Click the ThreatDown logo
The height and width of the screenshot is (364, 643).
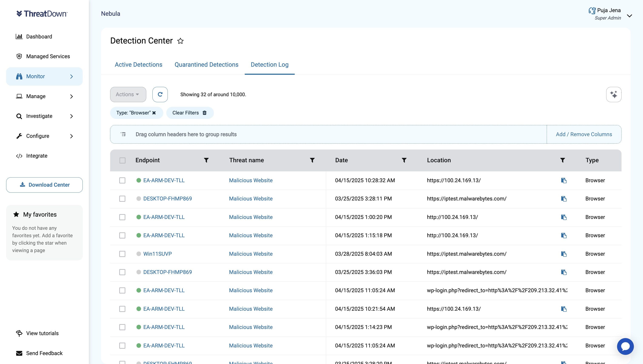(42, 14)
